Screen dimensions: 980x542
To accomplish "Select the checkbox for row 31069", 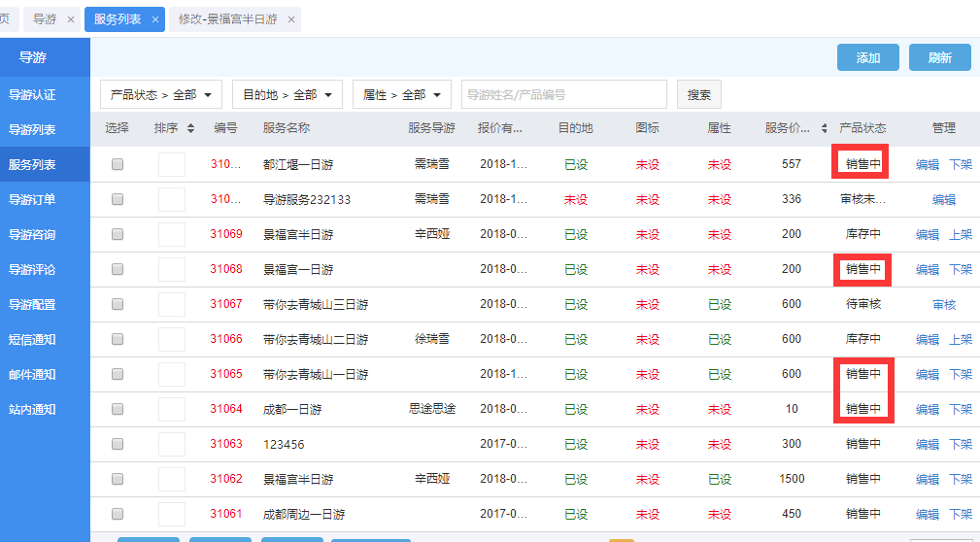I will pyautogui.click(x=118, y=234).
